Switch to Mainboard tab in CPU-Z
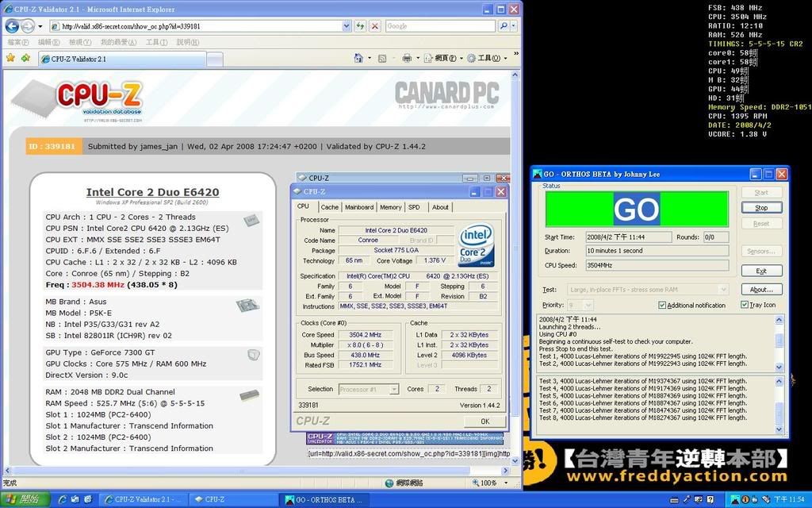Screen dimensions: 812x508 tap(359, 207)
